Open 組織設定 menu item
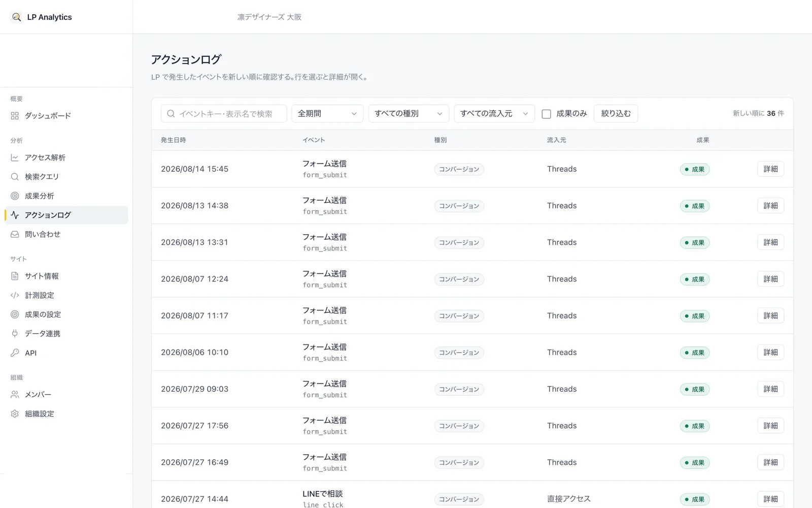Viewport: 812px width, 508px height. [x=66, y=414]
